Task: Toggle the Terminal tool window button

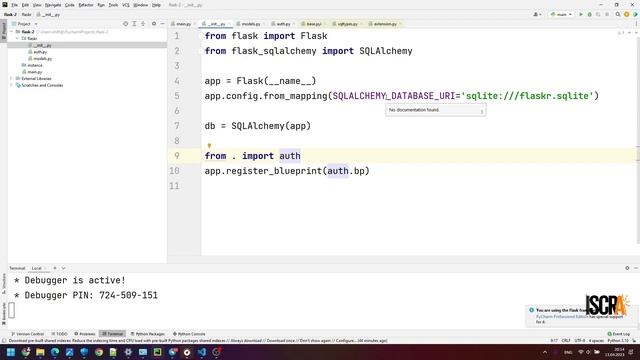Action: pos(113,334)
